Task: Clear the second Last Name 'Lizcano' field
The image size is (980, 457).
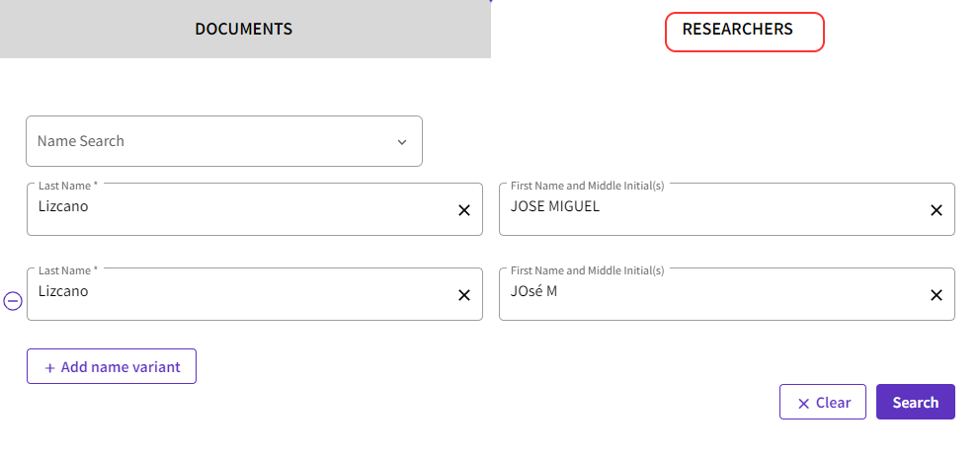Action: coord(463,295)
